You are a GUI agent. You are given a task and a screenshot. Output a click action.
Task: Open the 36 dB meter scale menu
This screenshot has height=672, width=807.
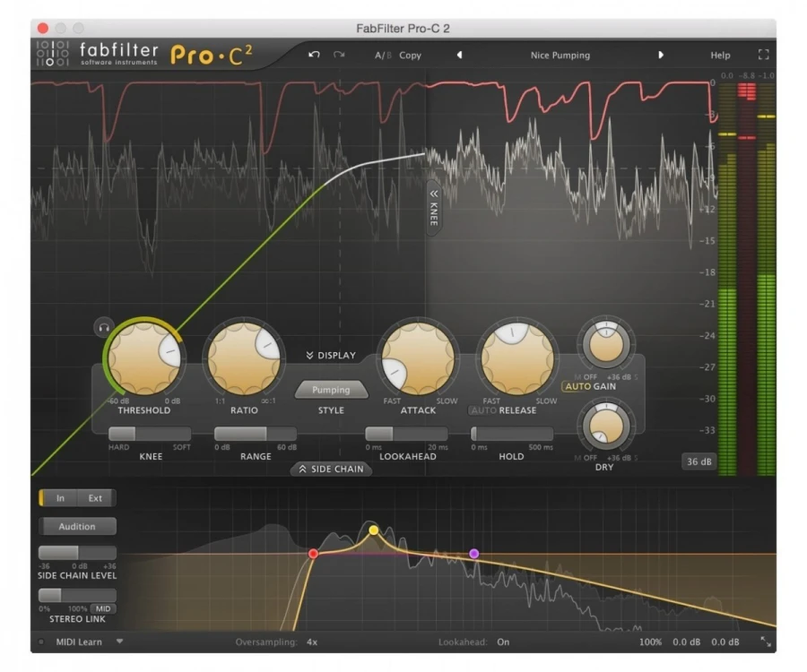click(x=699, y=461)
